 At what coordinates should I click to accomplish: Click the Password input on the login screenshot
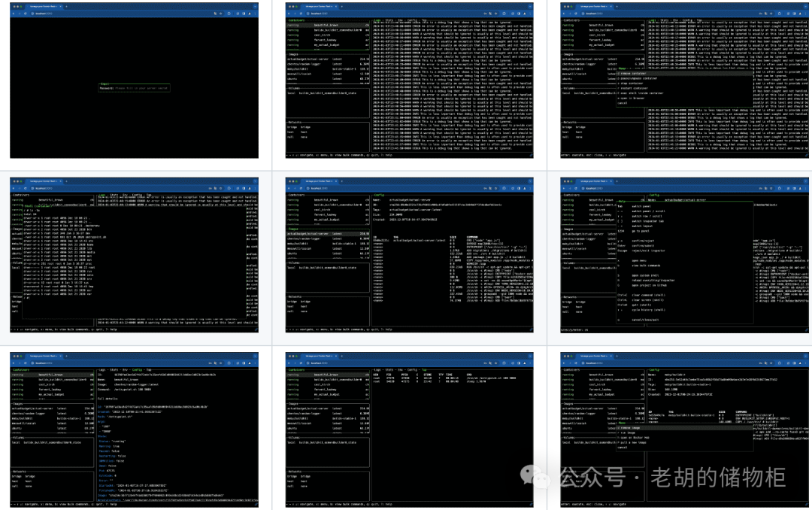point(134,89)
